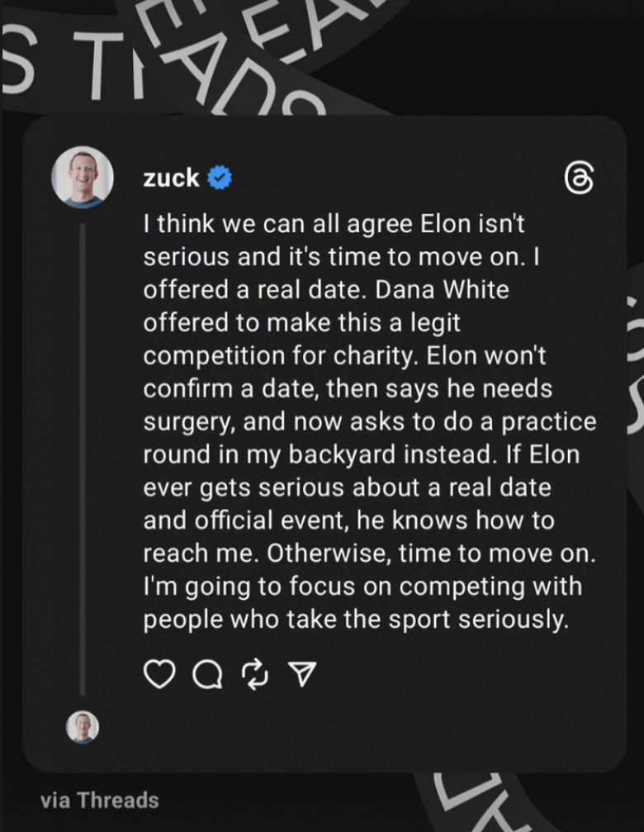This screenshot has height=832, width=644.
Task: Like zuck's post with the heart icon
Action: (x=161, y=674)
